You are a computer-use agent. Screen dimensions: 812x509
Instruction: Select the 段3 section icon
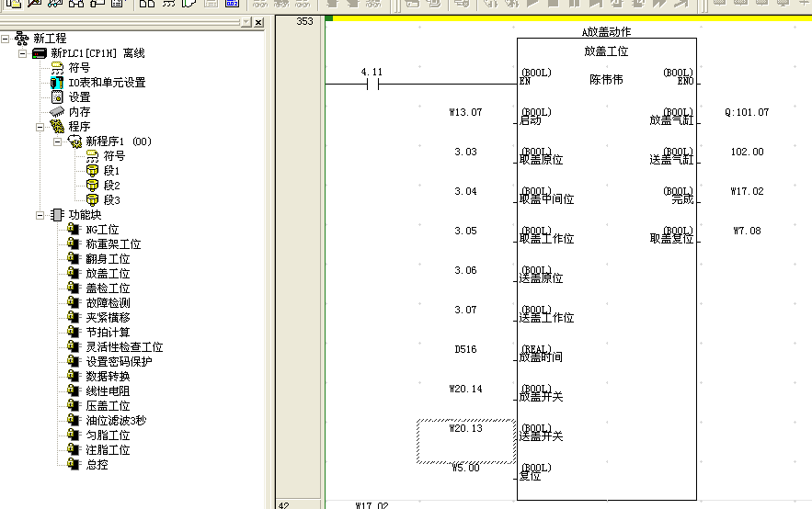(x=92, y=200)
